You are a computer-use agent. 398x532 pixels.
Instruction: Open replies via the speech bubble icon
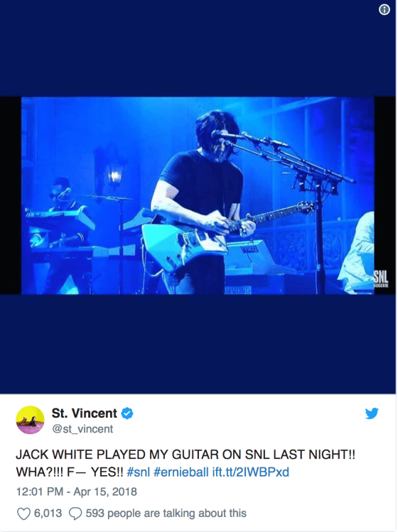75,514
